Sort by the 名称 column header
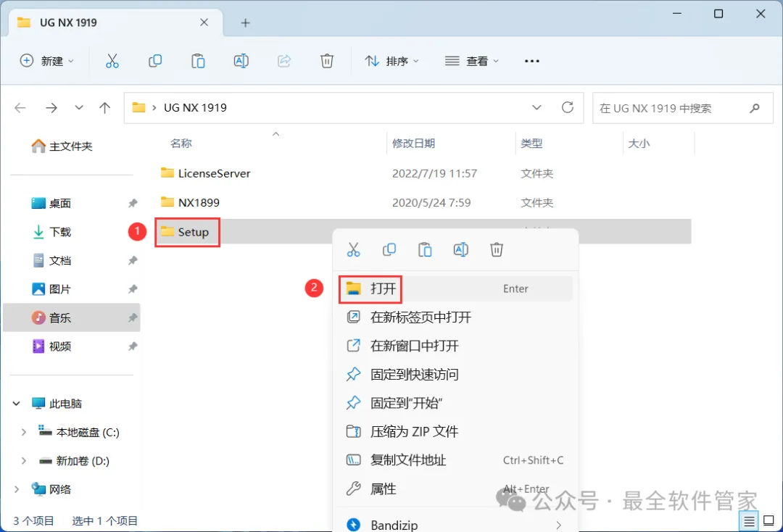 tap(181, 144)
